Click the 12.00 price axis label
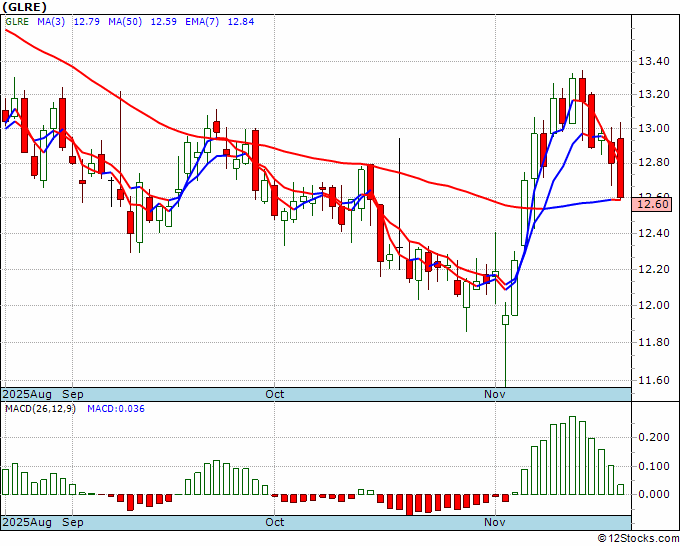The height and width of the screenshot is (546, 680). (x=654, y=305)
